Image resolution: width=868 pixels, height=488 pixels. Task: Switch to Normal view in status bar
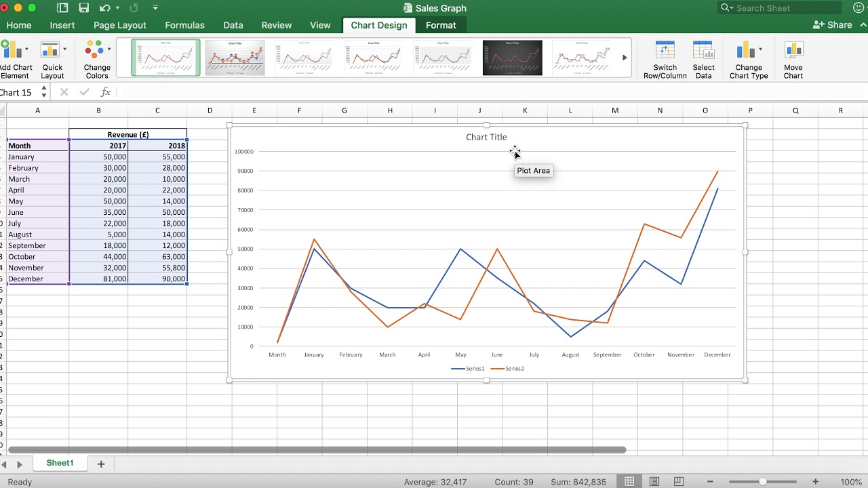629,482
